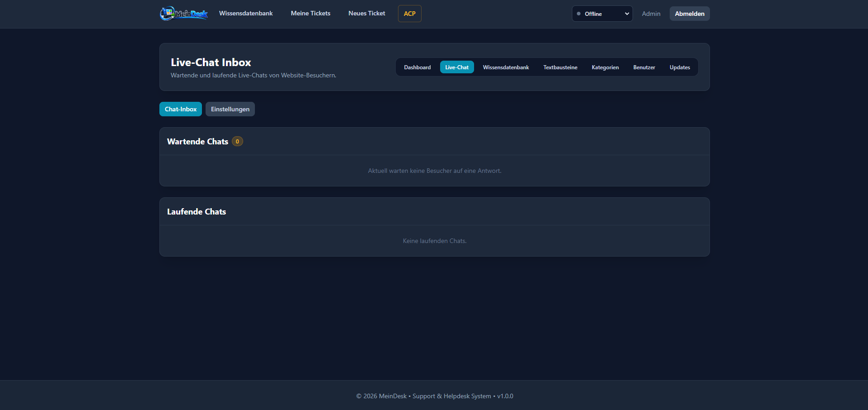
Task: Switch to the Dashboard tab
Action: pyautogui.click(x=417, y=67)
